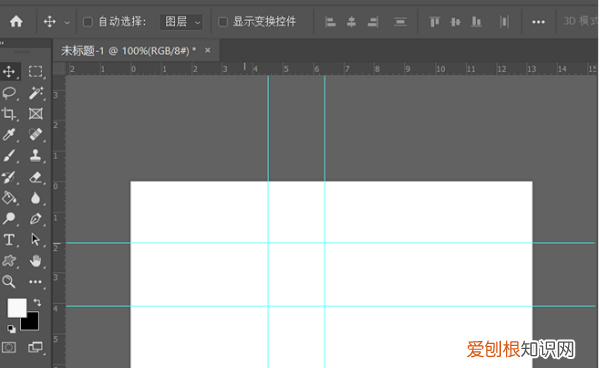Image resolution: width=600 pixels, height=368 pixels.
Task: Select the Custom Shape tool
Action: pos(9,261)
